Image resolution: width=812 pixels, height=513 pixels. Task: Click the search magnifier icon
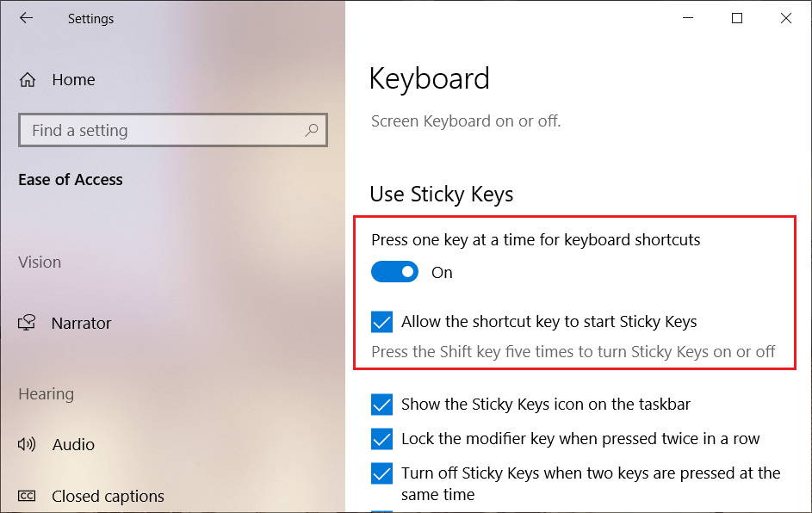(312, 130)
